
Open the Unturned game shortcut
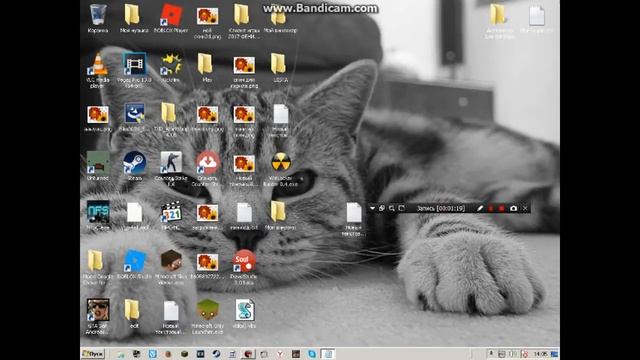tap(98, 163)
